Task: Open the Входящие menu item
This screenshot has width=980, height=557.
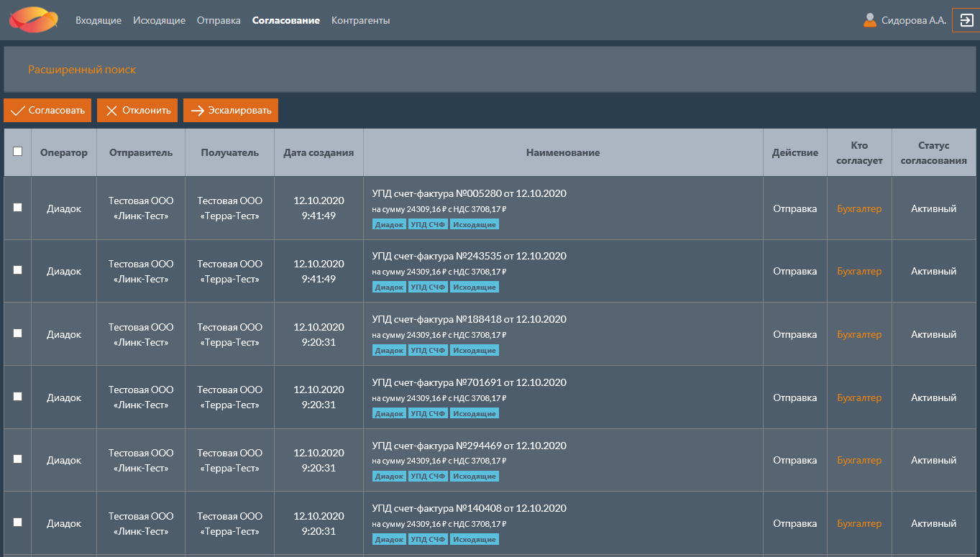Action: click(99, 21)
